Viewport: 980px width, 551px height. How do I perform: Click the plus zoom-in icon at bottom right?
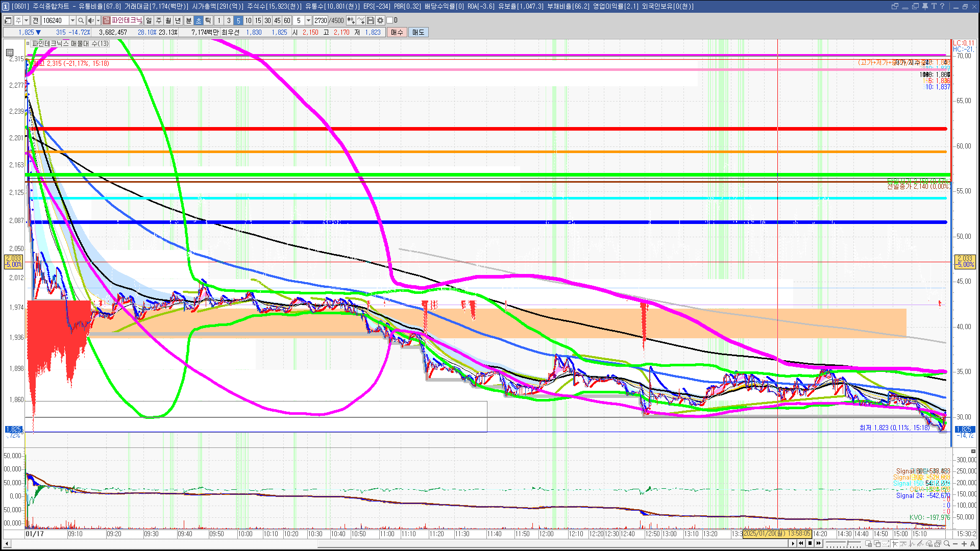[964, 544]
